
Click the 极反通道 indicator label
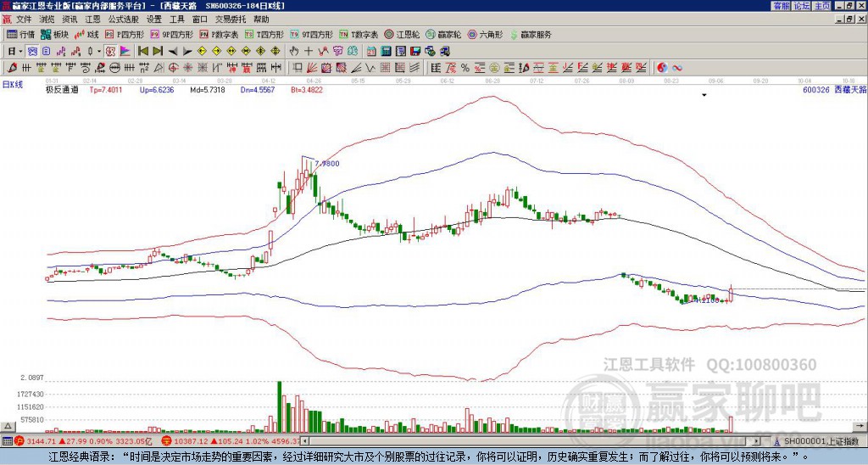click(x=62, y=89)
